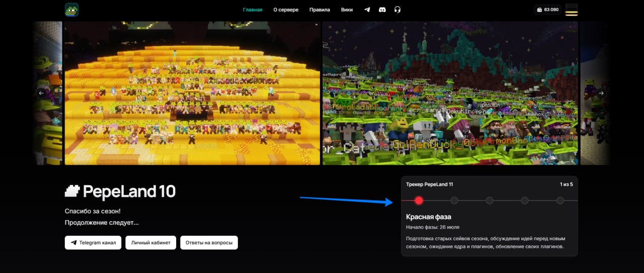Open the Telegram icon in header

367,10
